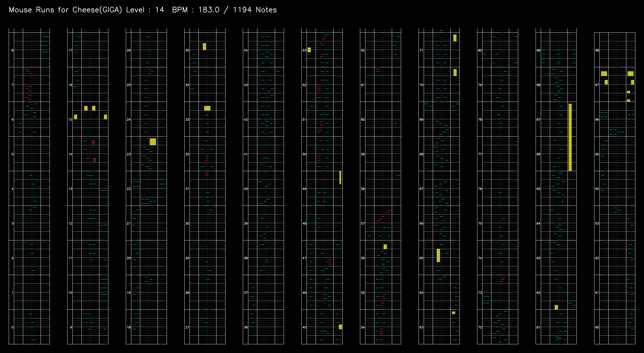Select the yellow note in measure 35
This screenshot has width=644, height=353.
click(x=204, y=47)
